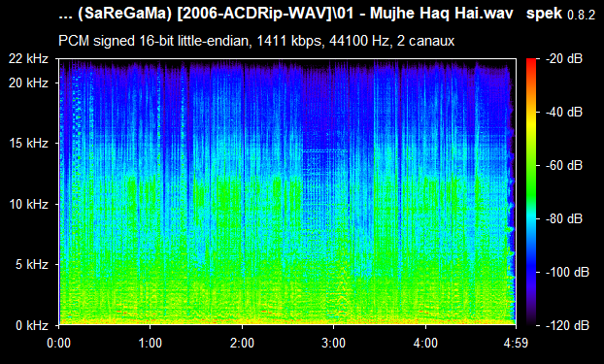Click the 10 kHz frequency axis label
This screenshot has height=364, width=604.
pyautogui.click(x=29, y=204)
